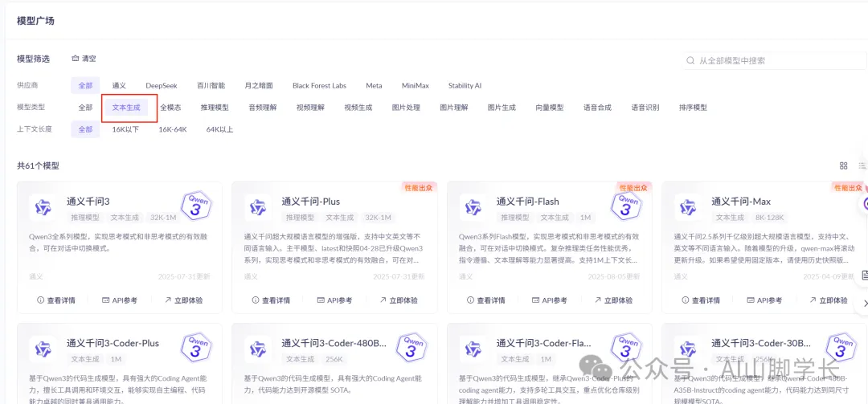This screenshot has width=868, height=404.
Task: Click the 通义千问-Plus model logo icon
Action: 258,207
